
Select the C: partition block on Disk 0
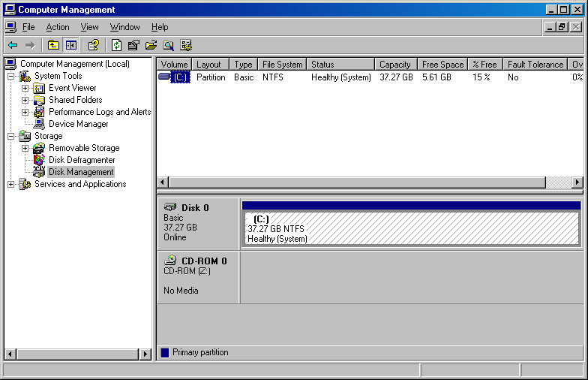pos(410,228)
